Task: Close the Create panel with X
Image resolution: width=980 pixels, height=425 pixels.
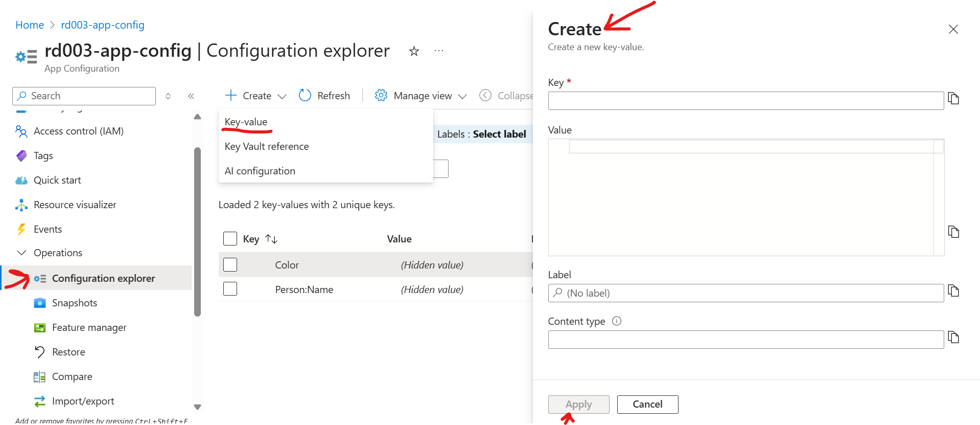Action: [953, 29]
